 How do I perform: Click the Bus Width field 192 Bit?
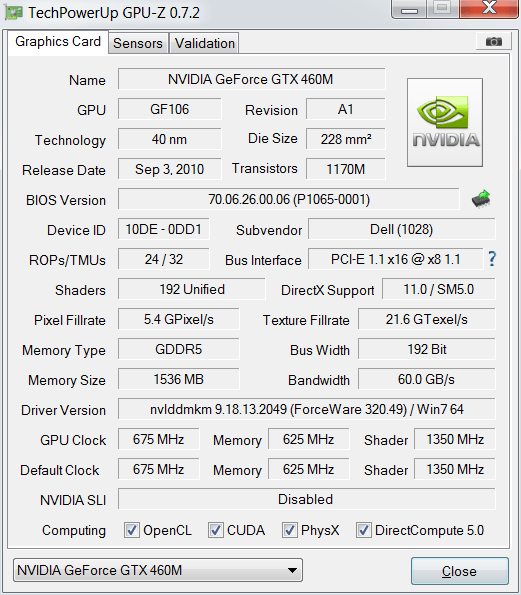pos(427,349)
